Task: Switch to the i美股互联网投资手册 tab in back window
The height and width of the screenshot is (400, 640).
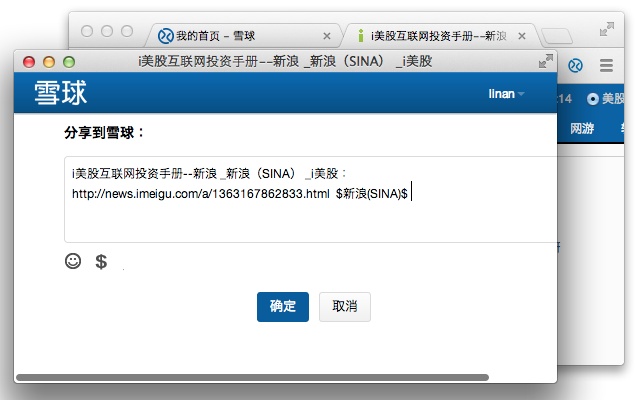Action: click(441, 36)
